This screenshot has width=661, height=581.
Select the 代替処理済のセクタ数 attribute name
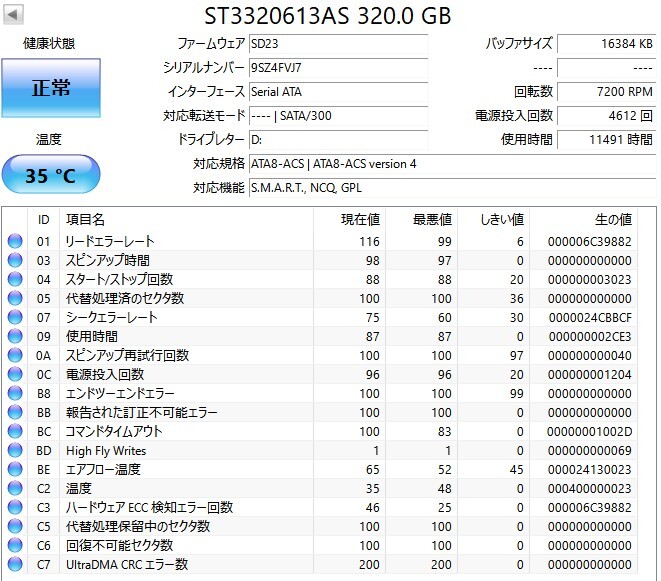[125, 298]
